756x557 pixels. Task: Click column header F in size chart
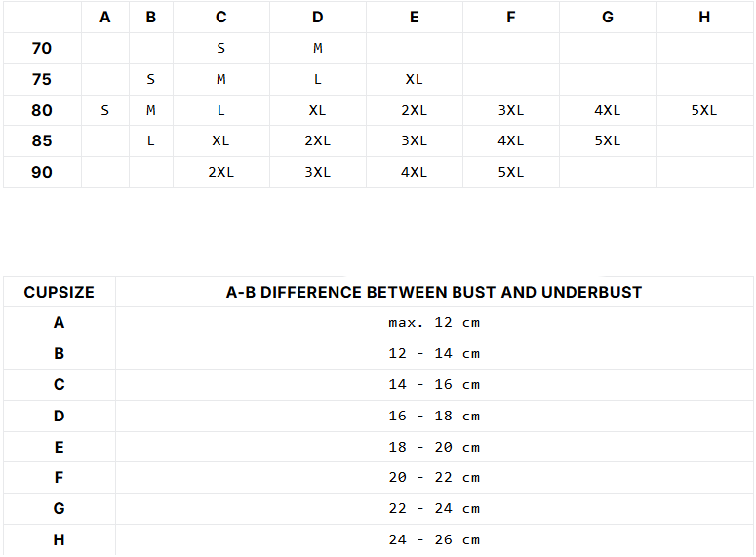510,18
